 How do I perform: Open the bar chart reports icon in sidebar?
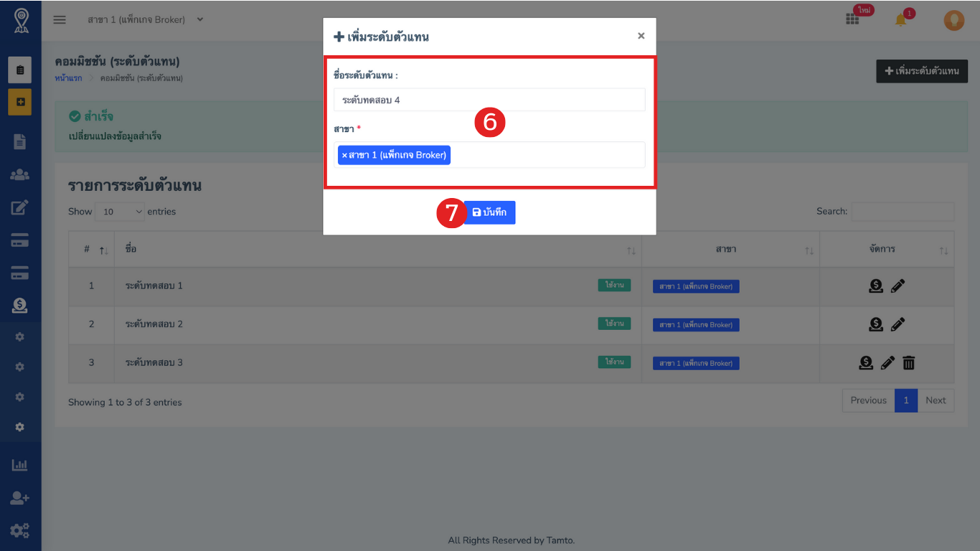[x=20, y=465]
